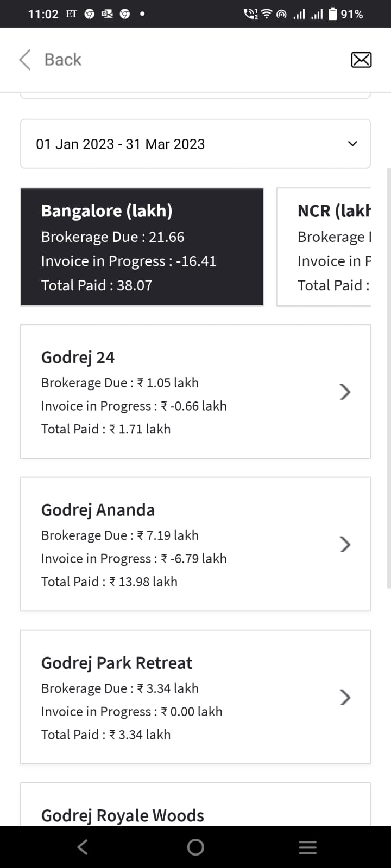Open Godrej Park Retreat details chevron

(x=345, y=697)
